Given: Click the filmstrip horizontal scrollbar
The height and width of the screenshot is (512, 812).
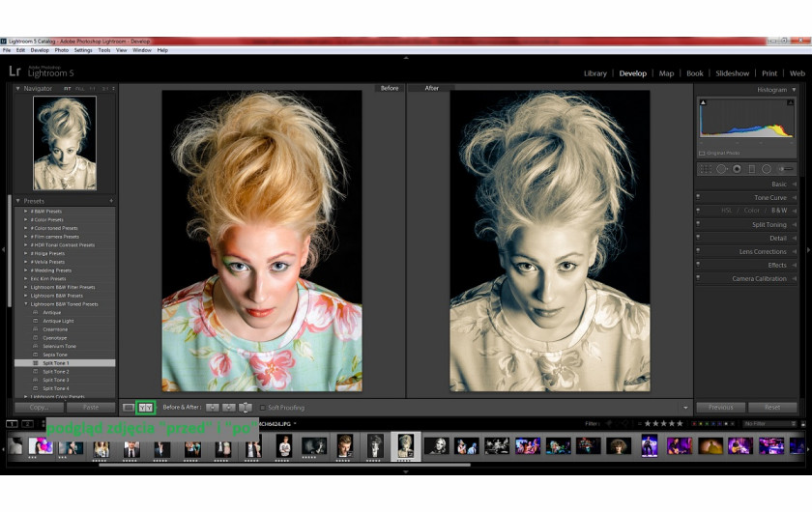Looking at the screenshot, I should (284, 465).
